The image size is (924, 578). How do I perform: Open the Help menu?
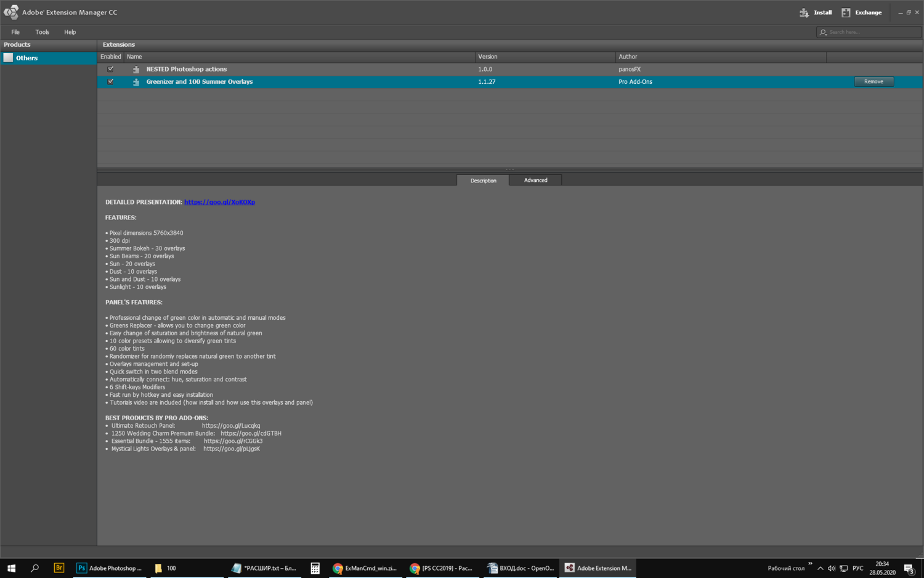pyautogui.click(x=70, y=32)
